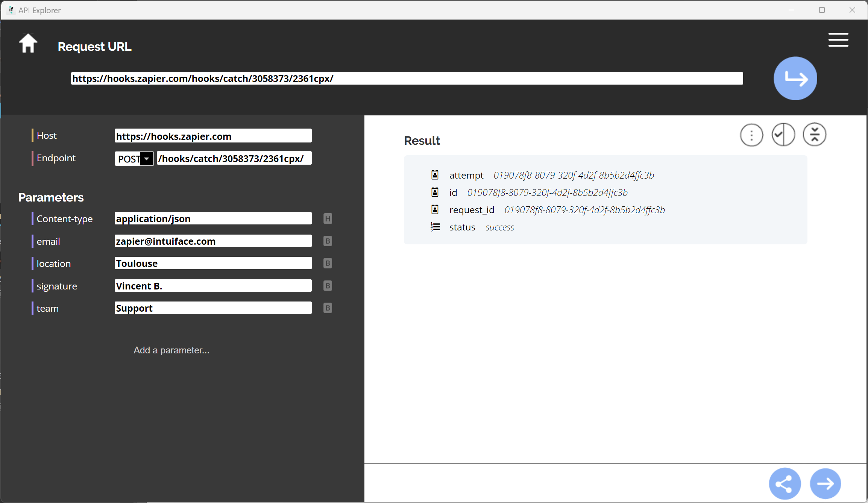Toggle email parameter B badge
Screen dimensions: 868x503
click(x=328, y=241)
